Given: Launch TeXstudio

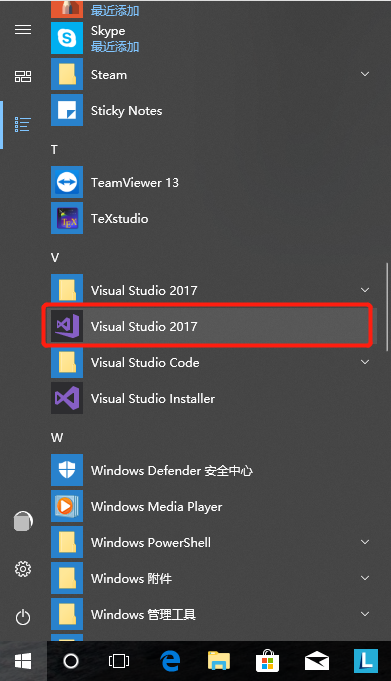Looking at the screenshot, I should point(207,218).
